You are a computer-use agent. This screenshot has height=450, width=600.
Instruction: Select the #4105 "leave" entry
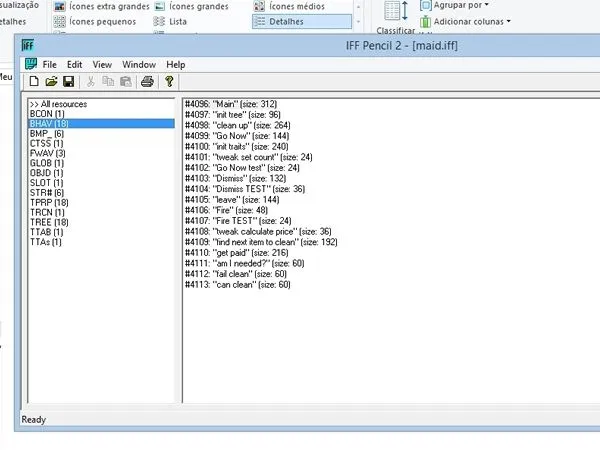(x=232, y=200)
